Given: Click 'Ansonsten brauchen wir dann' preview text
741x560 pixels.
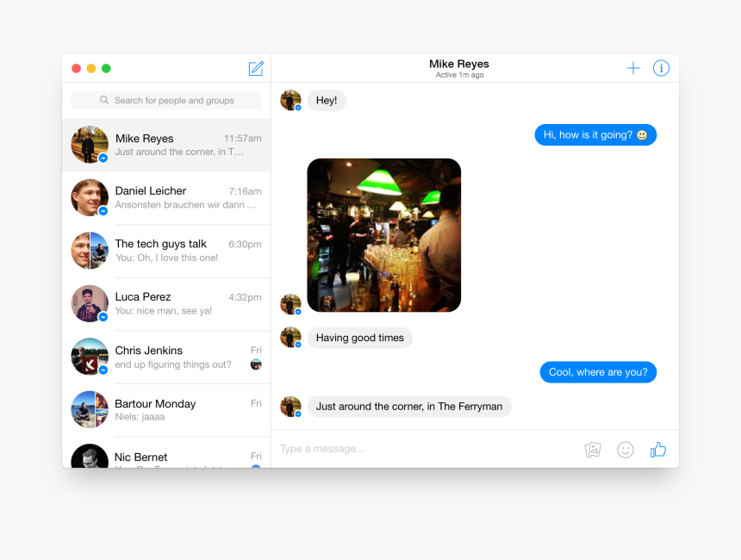Looking at the screenshot, I should point(185,205).
